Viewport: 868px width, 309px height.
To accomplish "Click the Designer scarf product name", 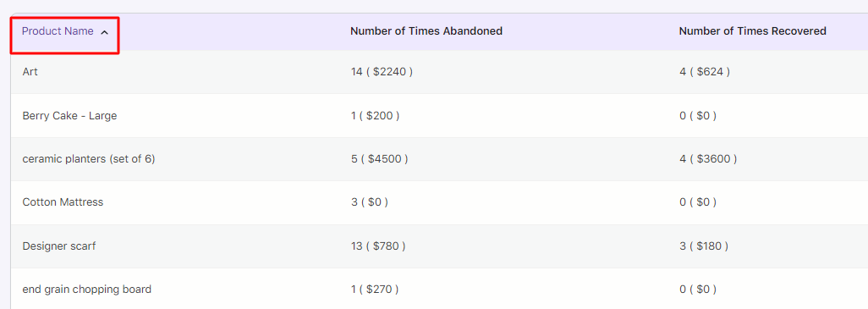I will pos(58,246).
